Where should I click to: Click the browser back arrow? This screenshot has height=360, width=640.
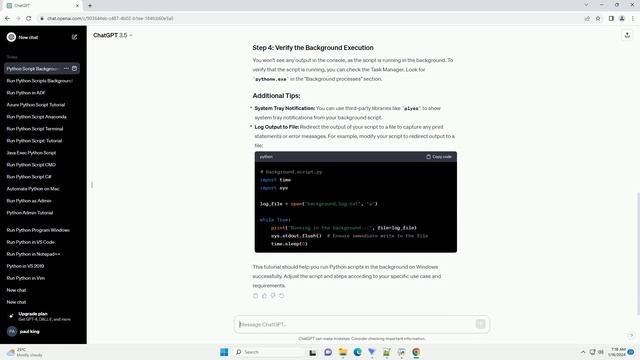(7, 18)
